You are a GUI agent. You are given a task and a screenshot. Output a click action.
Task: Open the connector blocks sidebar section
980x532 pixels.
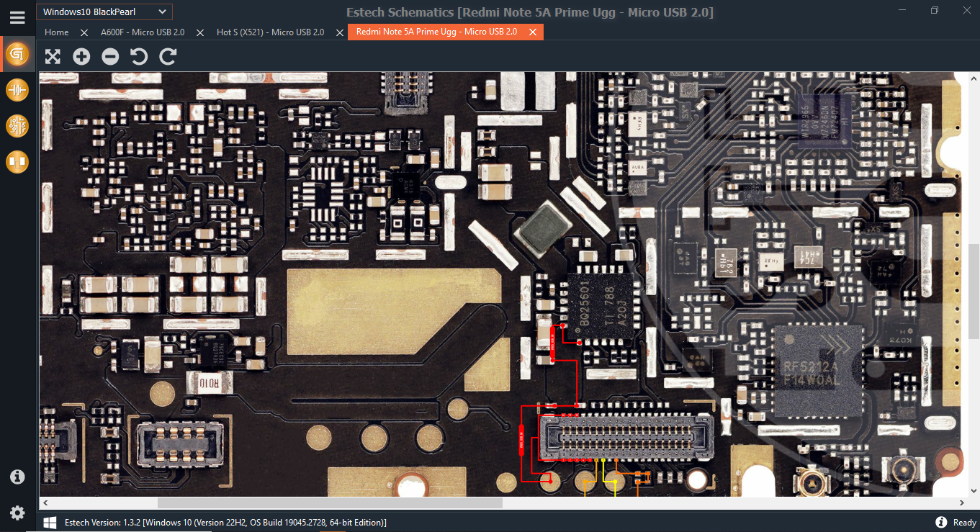[x=17, y=162]
